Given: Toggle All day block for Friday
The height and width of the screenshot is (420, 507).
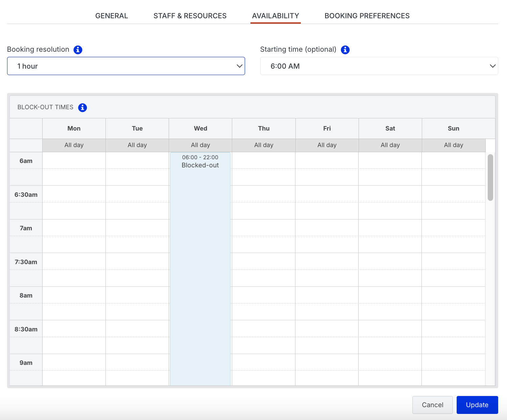Looking at the screenshot, I should (327, 145).
